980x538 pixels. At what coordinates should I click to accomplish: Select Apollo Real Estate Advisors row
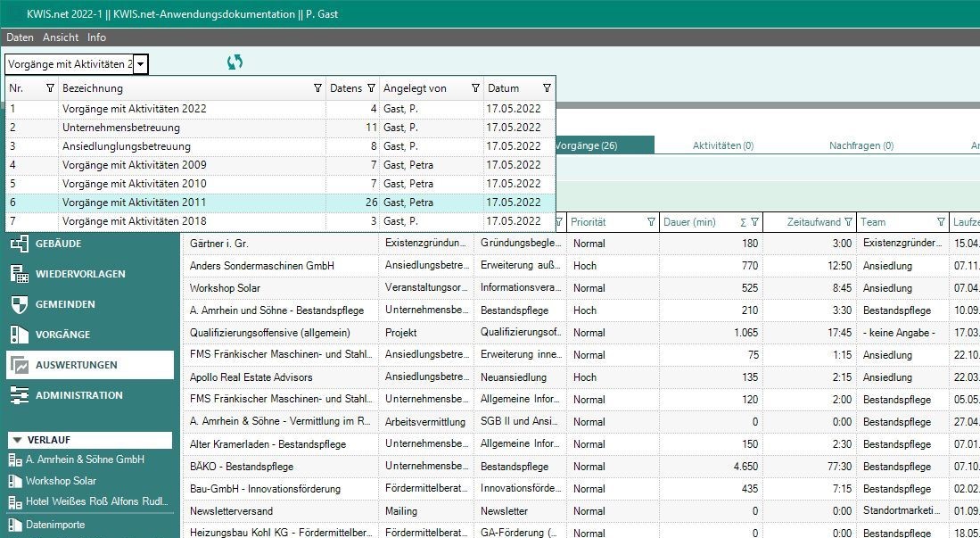click(581, 377)
